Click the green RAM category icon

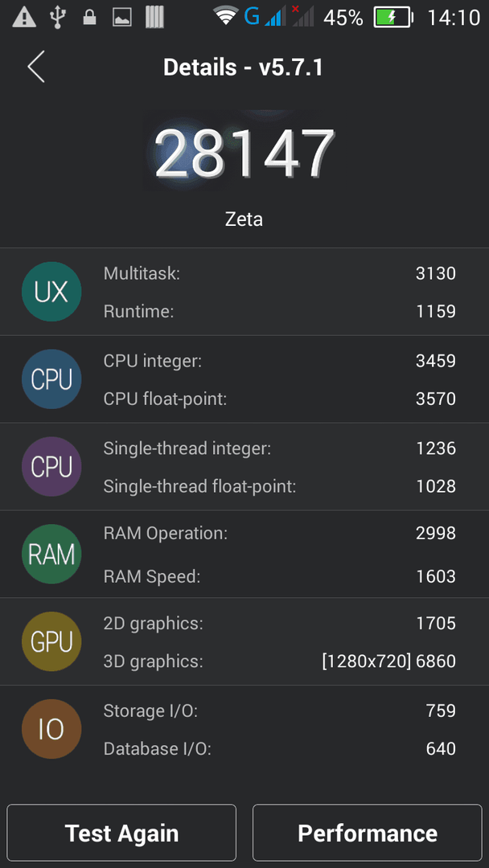tap(51, 554)
